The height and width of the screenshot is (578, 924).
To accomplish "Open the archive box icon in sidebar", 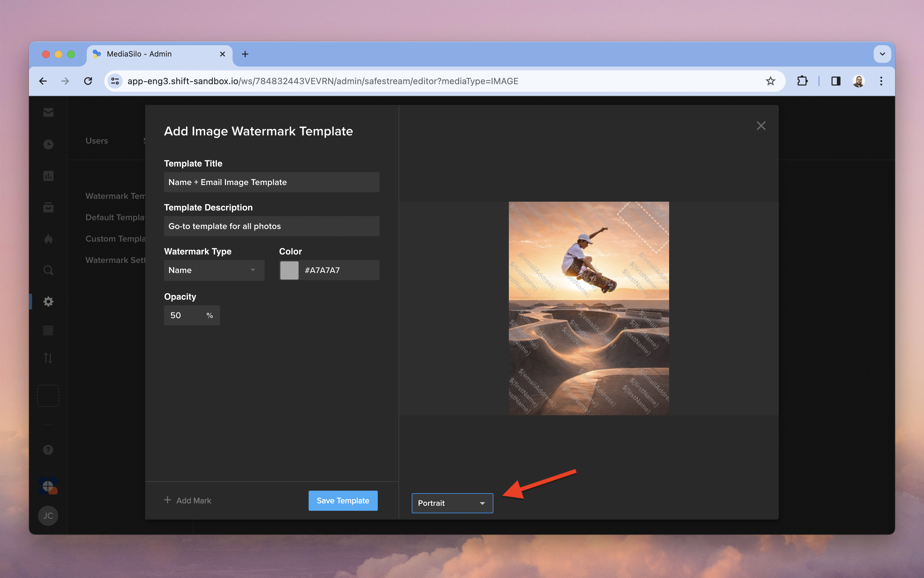I will coord(48,207).
